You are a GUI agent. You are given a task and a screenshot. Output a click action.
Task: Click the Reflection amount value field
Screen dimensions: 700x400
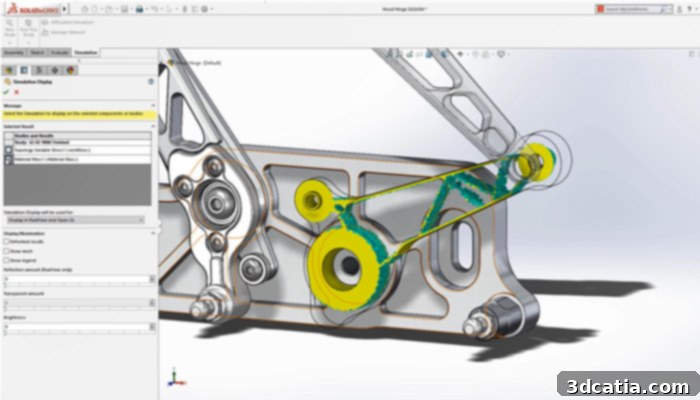[x=76, y=279]
